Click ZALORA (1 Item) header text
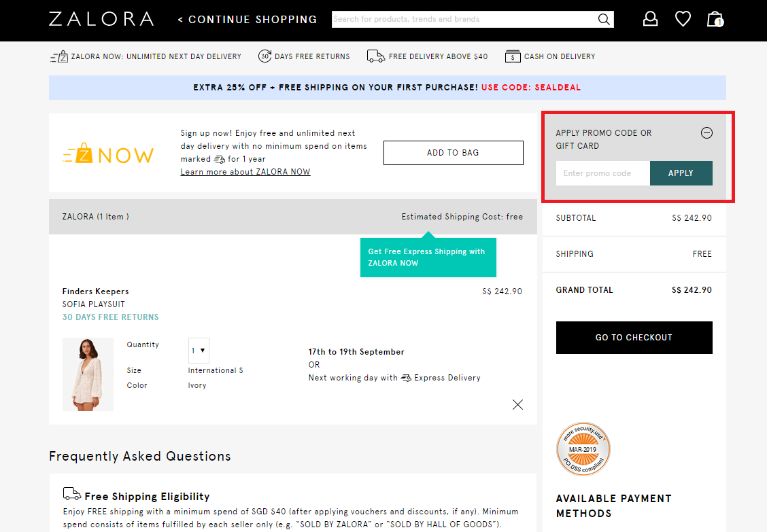This screenshot has width=767, height=532. tap(95, 217)
